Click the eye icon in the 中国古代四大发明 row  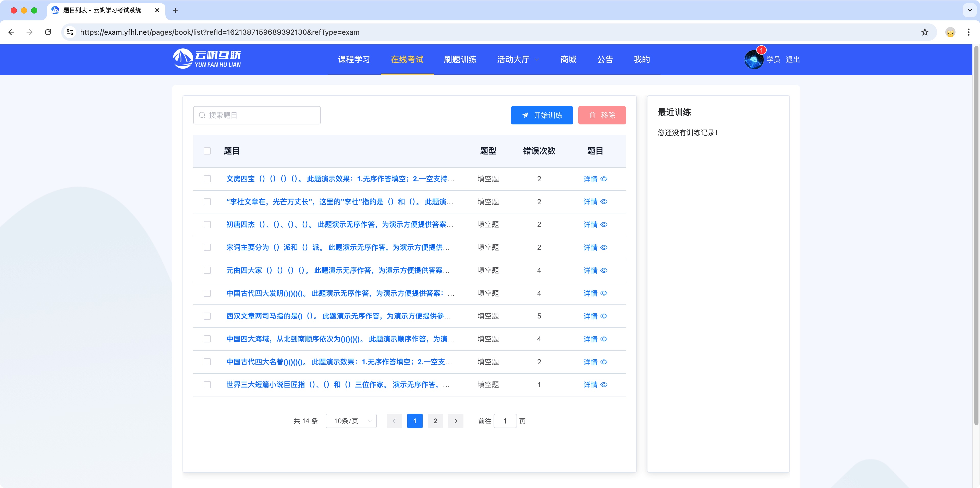(604, 293)
